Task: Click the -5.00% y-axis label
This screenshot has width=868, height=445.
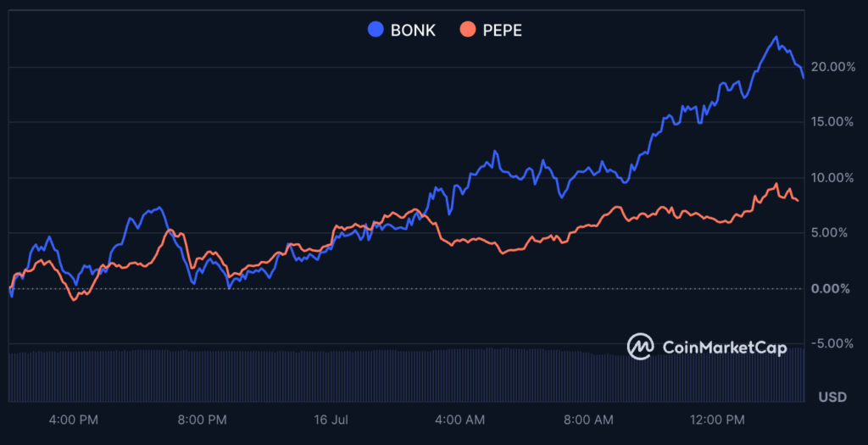Action: tap(832, 343)
